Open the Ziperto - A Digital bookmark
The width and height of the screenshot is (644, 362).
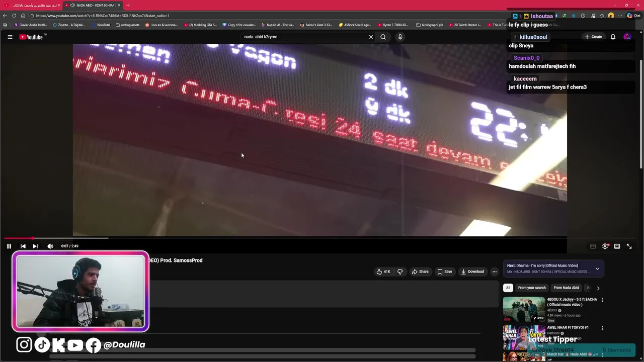[69, 25]
